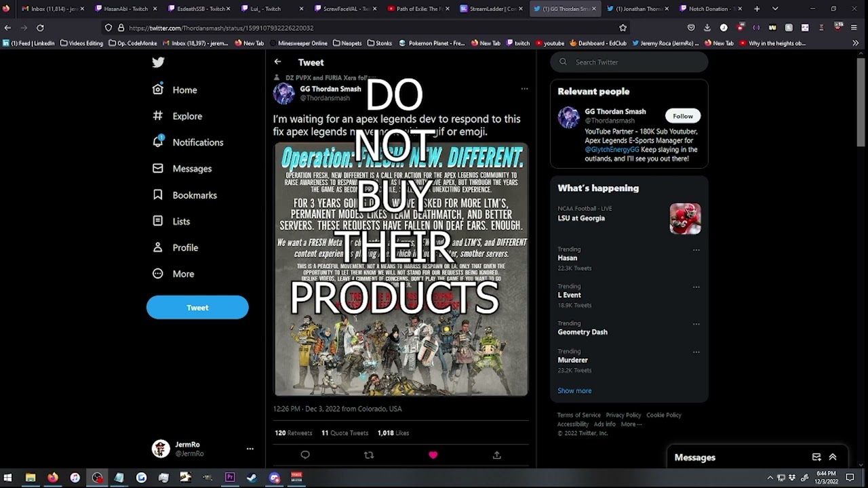Image resolution: width=868 pixels, height=488 pixels.
Task: Click the More circle icon in sidebar
Action: pos(158,274)
